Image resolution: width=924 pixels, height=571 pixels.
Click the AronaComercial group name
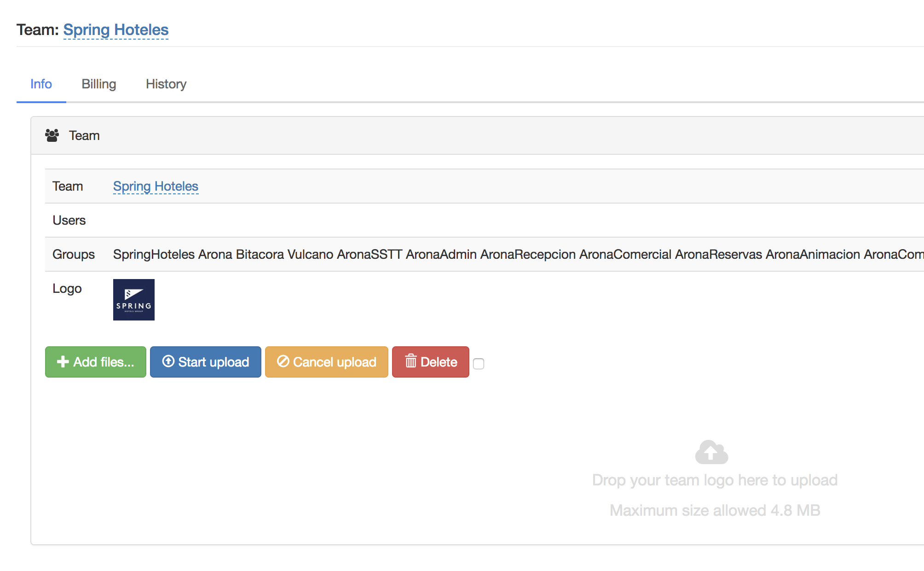coord(625,254)
